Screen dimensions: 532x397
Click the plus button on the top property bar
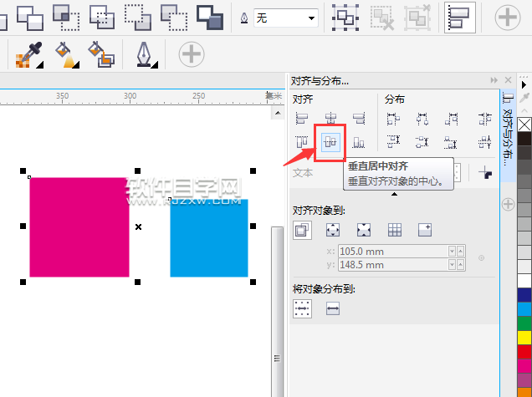[508, 18]
